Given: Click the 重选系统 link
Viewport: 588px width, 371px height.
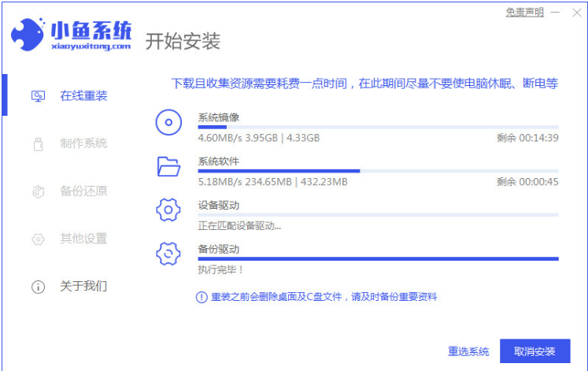Looking at the screenshot, I should (468, 351).
